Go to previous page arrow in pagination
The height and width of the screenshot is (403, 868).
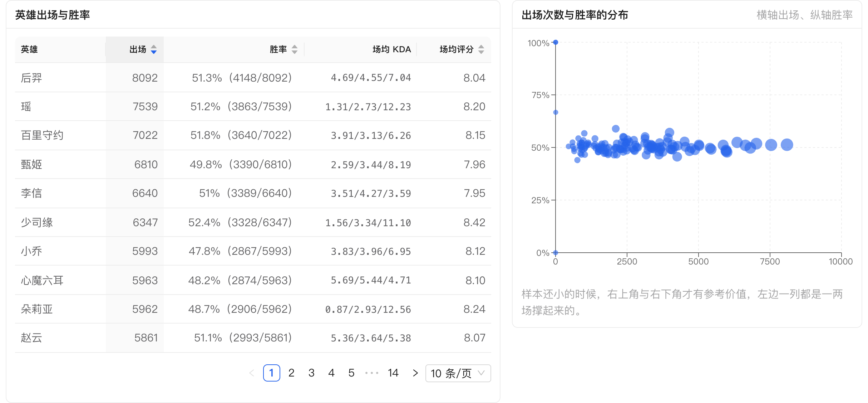pyautogui.click(x=252, y=373)
